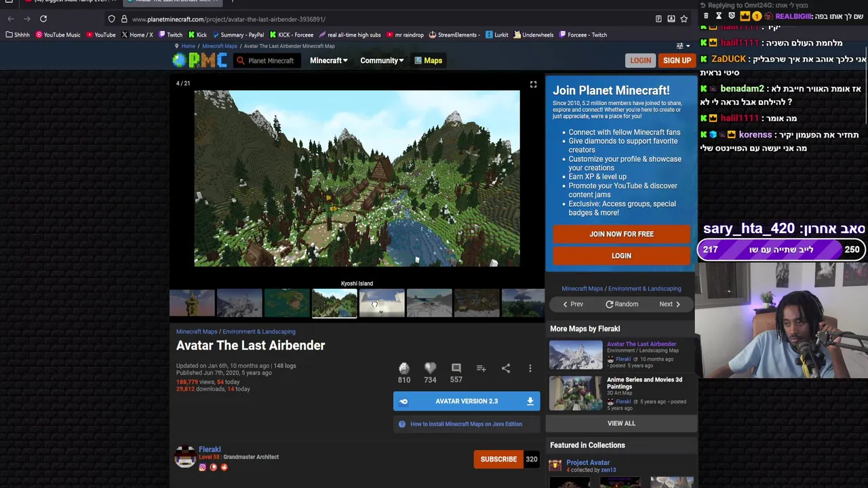The width and height of the screenshot is (868, 488).
Task: Go to the Next map
Action: pos(670,304)
